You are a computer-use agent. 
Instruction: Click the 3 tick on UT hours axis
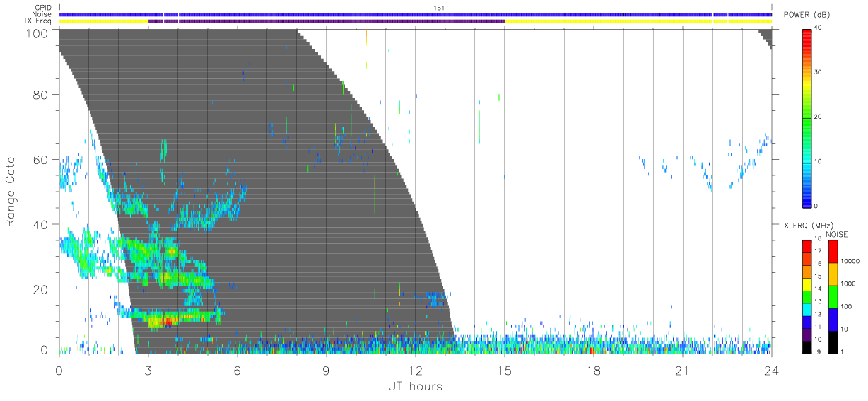tap(148, 370)
